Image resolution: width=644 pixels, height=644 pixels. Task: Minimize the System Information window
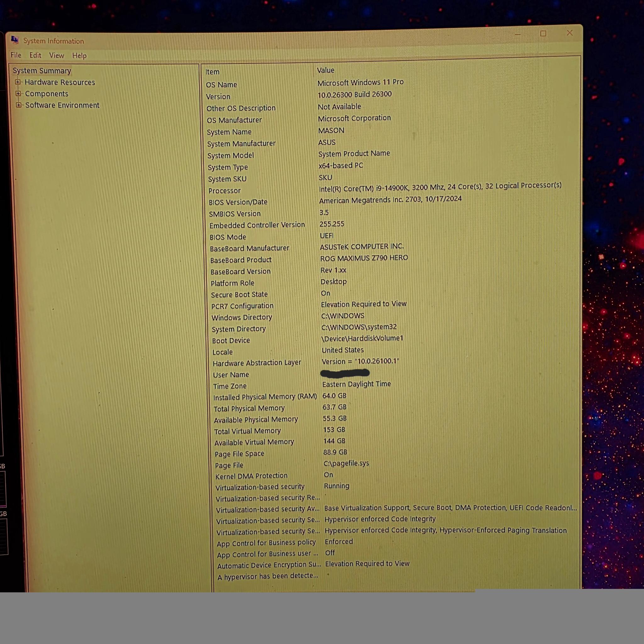tap(518, 34)
